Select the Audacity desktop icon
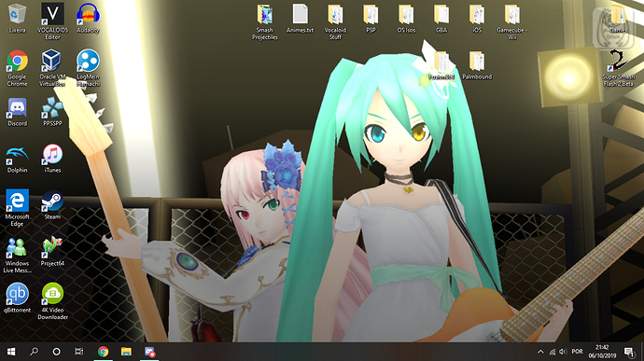The image size is (644, 361). (x=88, y=18)
